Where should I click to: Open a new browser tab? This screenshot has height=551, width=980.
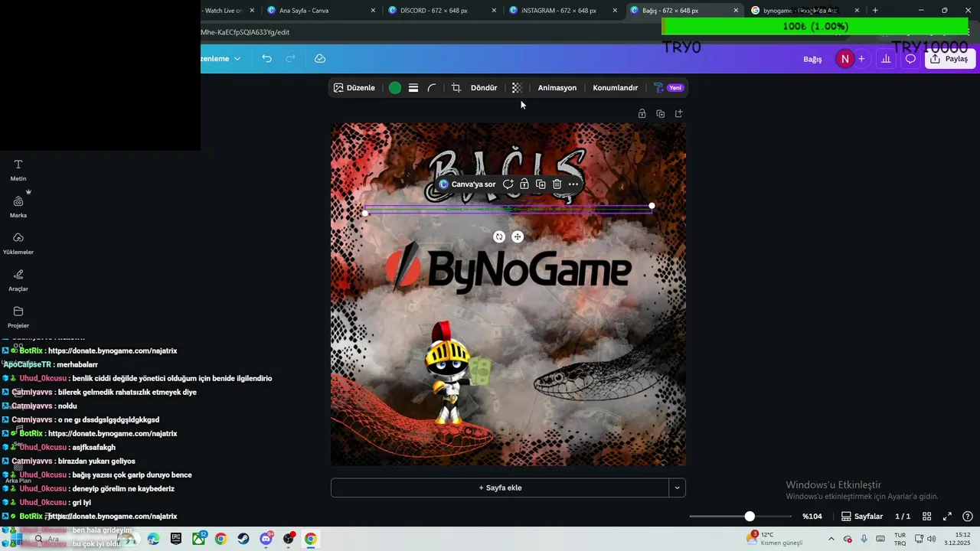coord(875,11)
